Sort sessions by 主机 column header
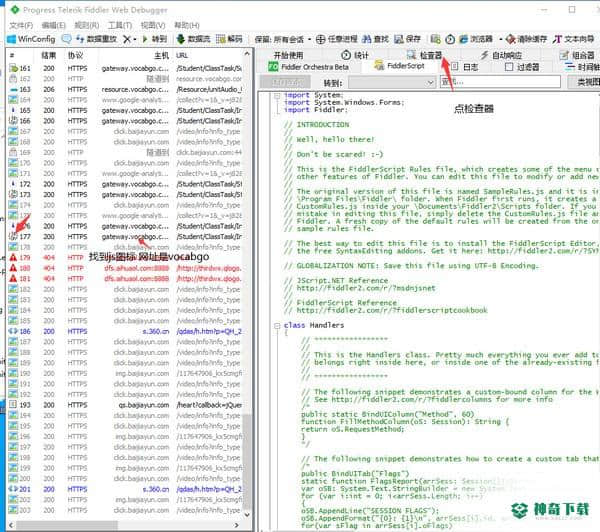The width and height of the screenshot is (600, 532). (x=161, y=55)
